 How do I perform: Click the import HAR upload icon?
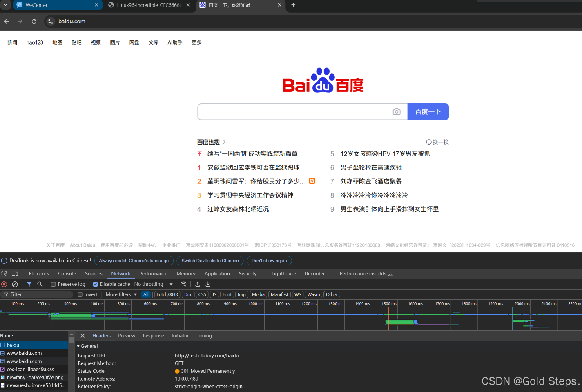click(198, 284)
